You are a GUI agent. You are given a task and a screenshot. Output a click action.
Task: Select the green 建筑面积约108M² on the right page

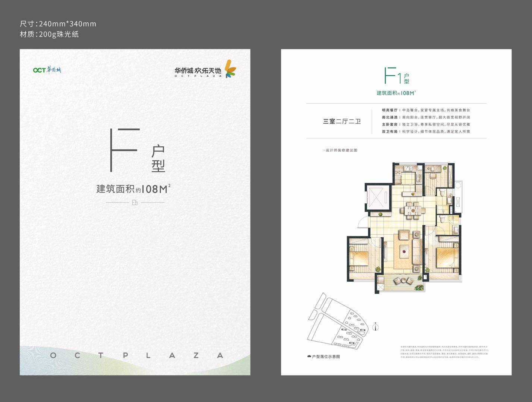(396, 93)
